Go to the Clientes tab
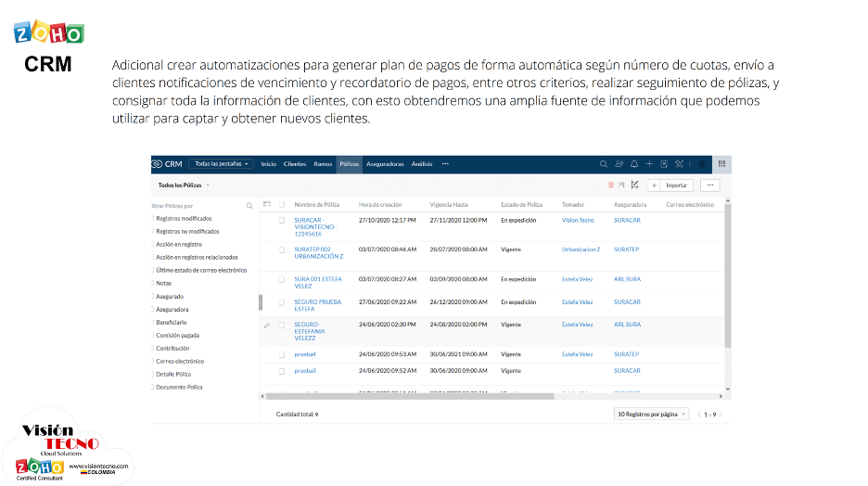 [295, 164]
